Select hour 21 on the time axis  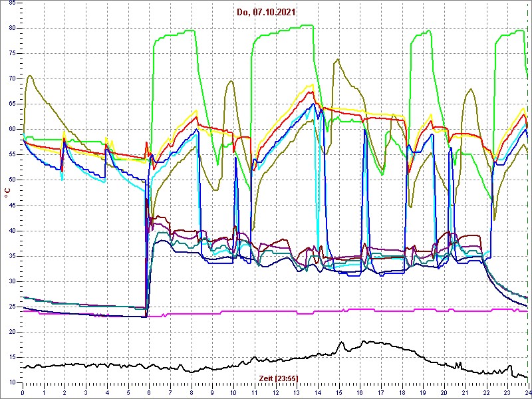465,392
